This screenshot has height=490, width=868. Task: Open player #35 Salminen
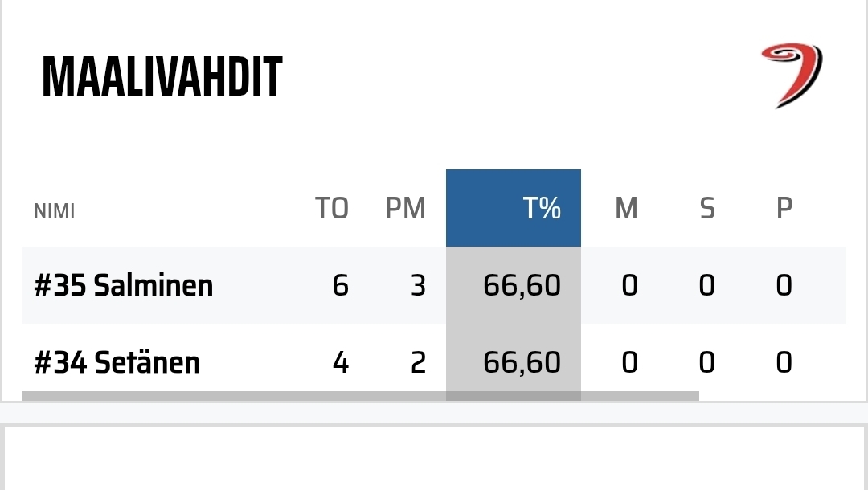[124, 285]
